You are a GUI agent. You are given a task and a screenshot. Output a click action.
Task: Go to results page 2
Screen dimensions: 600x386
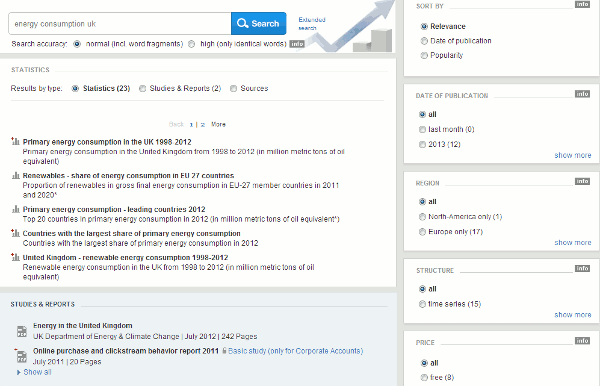click(x=202, y=125)
